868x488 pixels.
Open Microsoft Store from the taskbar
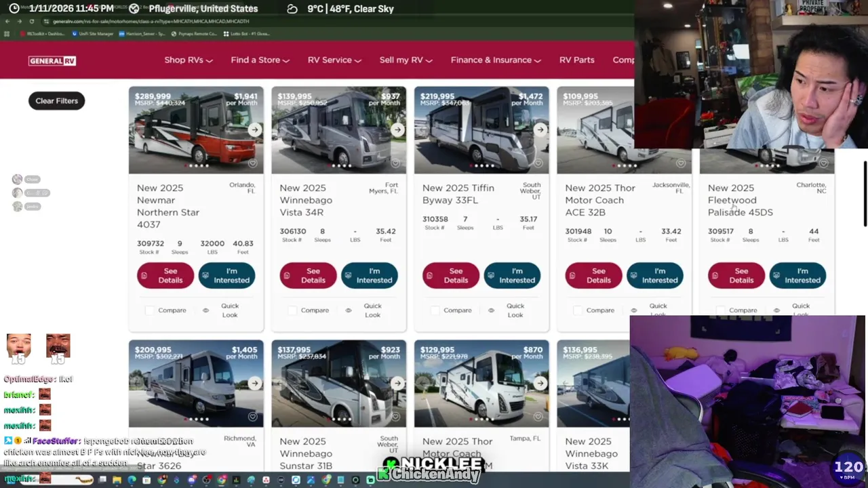[146, 480]
